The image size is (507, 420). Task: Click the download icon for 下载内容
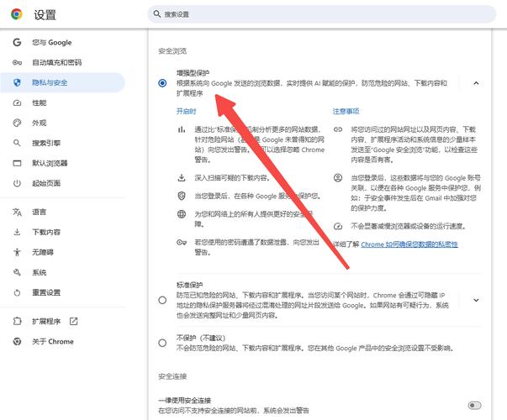(17, 232)
